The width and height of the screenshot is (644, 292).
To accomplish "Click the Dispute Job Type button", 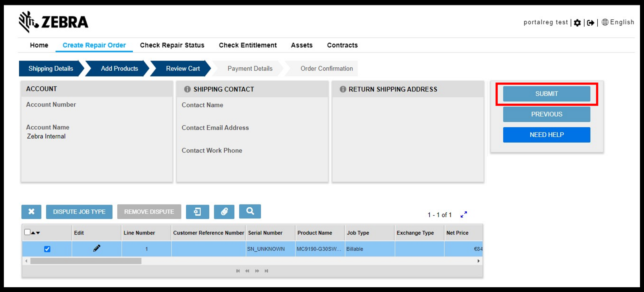I will click(x=79, y=212).
